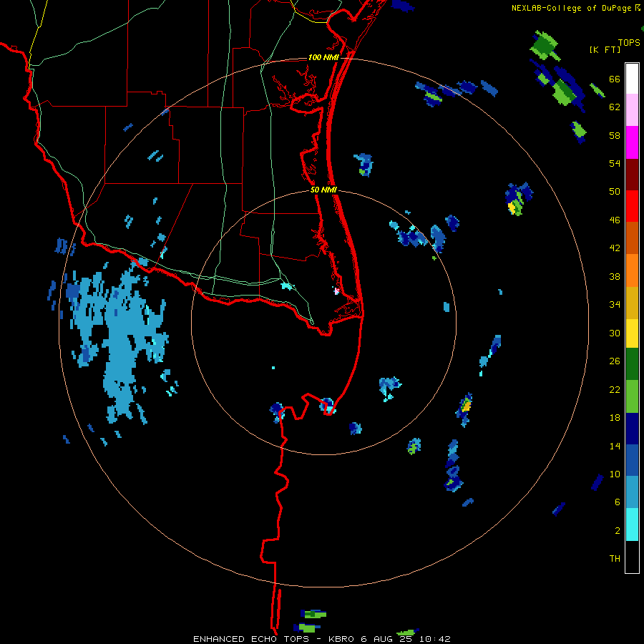
Task: Click the legend value "58"
Action: coord(615,135)
